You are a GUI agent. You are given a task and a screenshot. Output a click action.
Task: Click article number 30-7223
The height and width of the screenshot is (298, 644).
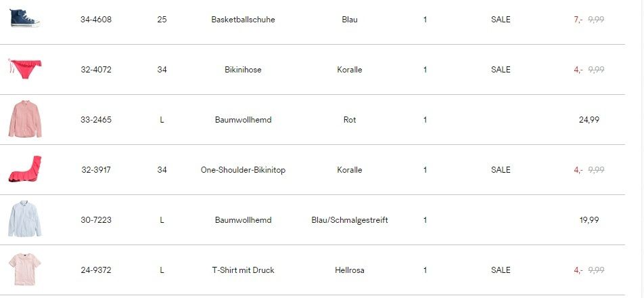tap(96, 220)
